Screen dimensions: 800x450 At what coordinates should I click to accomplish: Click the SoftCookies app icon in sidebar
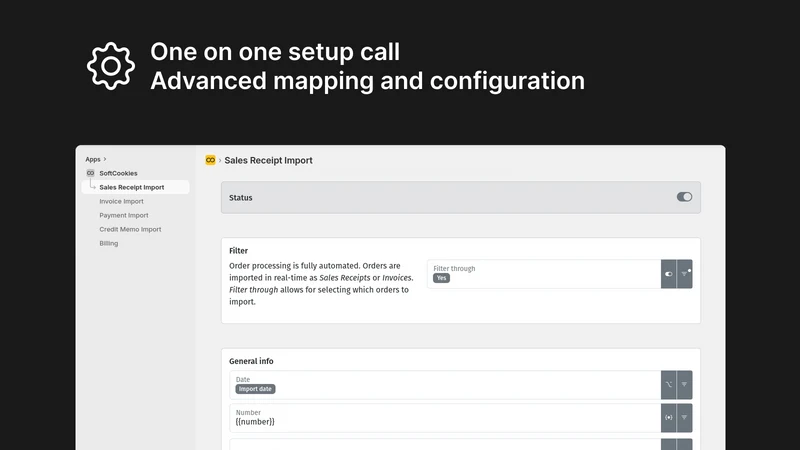[90, 173]
